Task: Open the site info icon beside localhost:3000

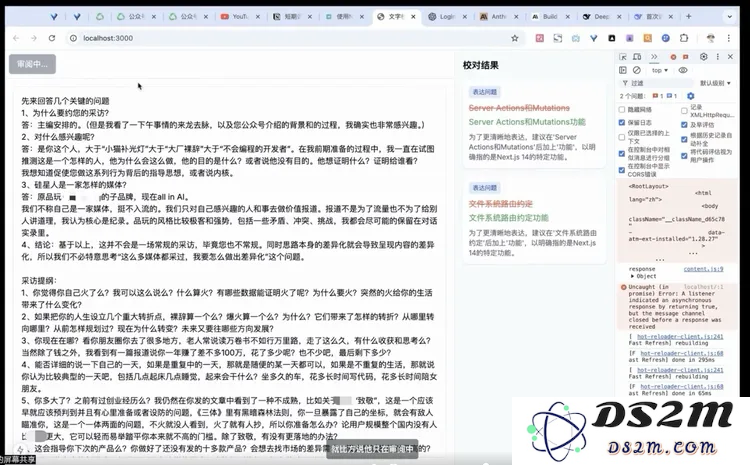Action: point(73,38)
